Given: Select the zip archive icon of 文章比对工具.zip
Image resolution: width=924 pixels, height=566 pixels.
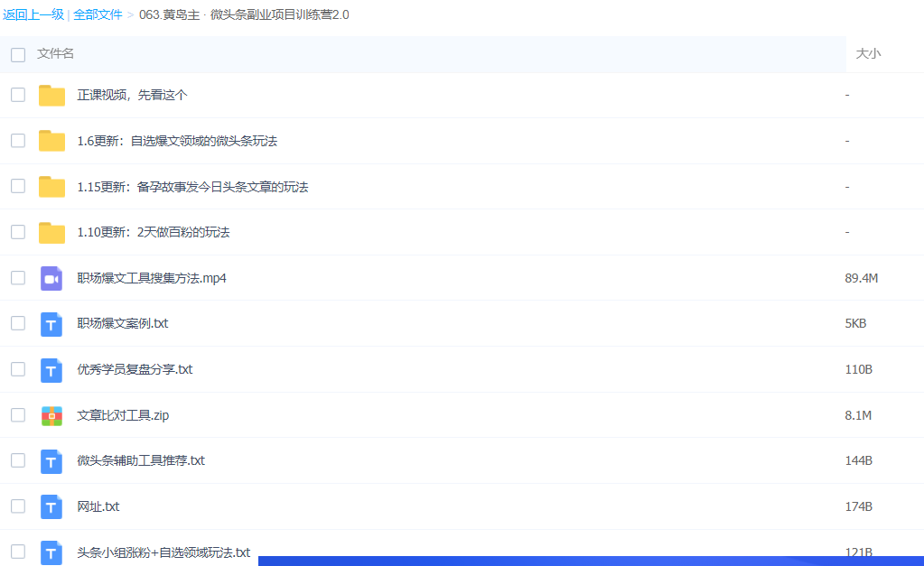Looking at the screenshot, I should 51,415.
